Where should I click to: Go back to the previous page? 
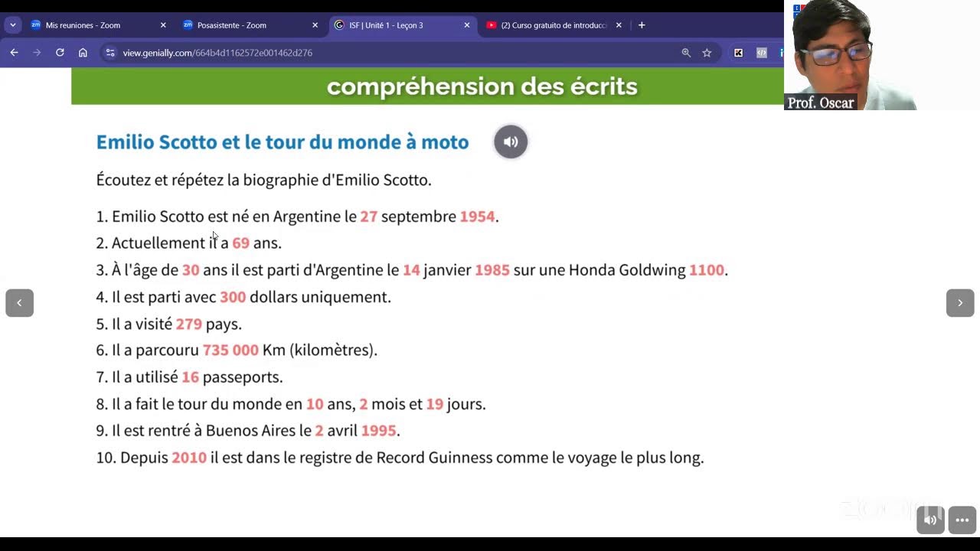(14, 53)
